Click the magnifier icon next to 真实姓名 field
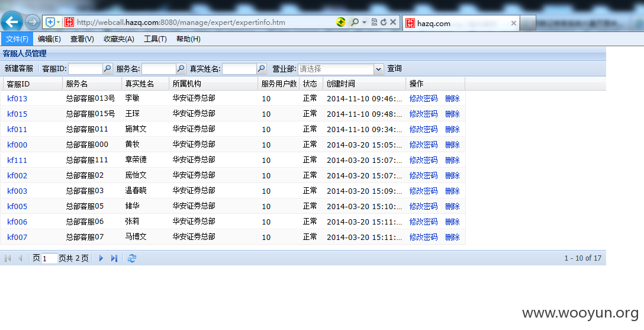Screen dimensions: 644x330 coord(262,69)
